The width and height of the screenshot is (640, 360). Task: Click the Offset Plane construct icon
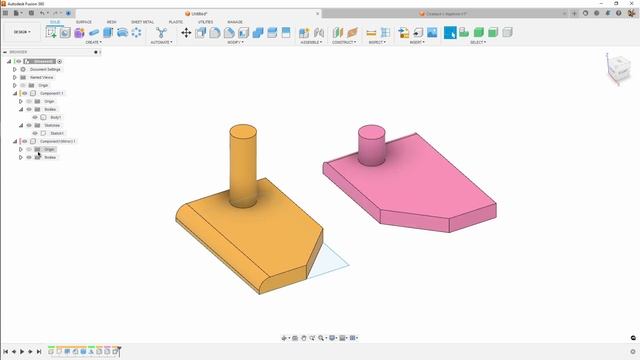338,33
